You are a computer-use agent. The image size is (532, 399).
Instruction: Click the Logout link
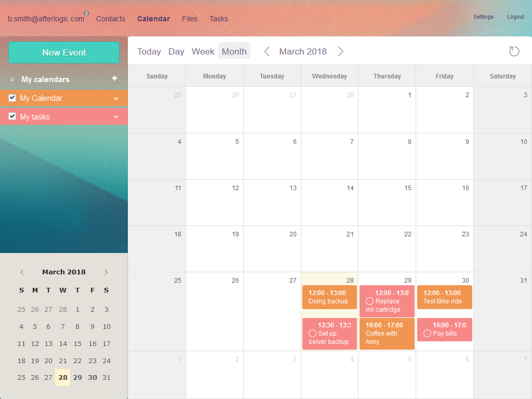pos(515,17)
